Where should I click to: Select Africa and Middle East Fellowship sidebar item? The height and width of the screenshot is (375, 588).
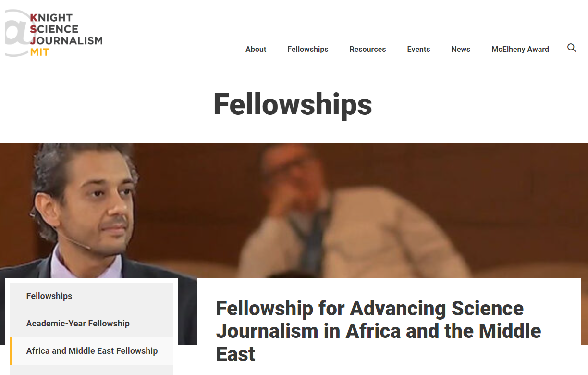click(92, 351)
